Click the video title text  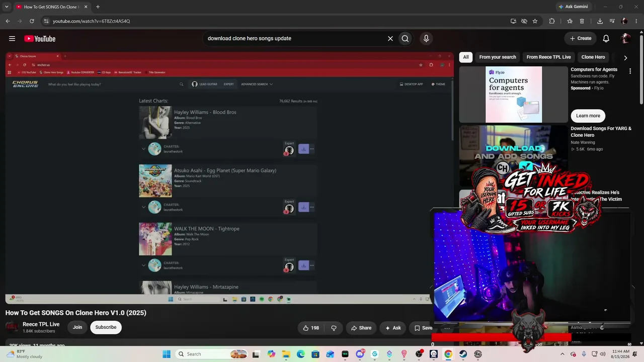[x=76, y=313]
